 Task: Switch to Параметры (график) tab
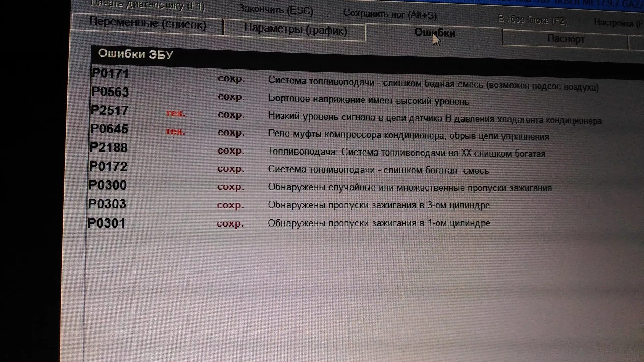[295, 30]
